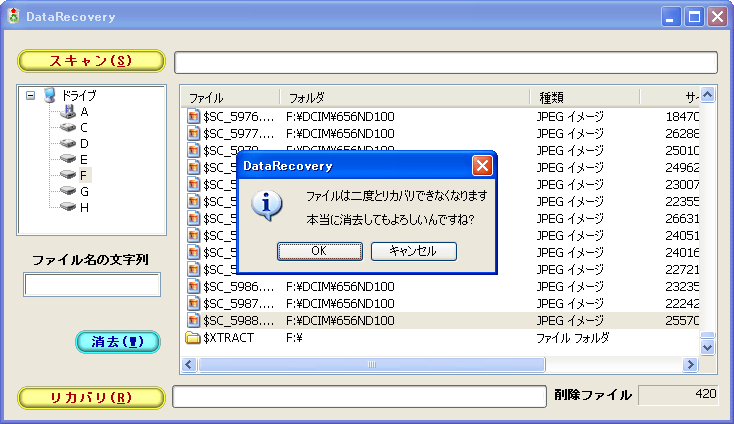Click the ファイル名の文字列 filename filter field
This screenshot has height=424, width=734.
[92, 285]
